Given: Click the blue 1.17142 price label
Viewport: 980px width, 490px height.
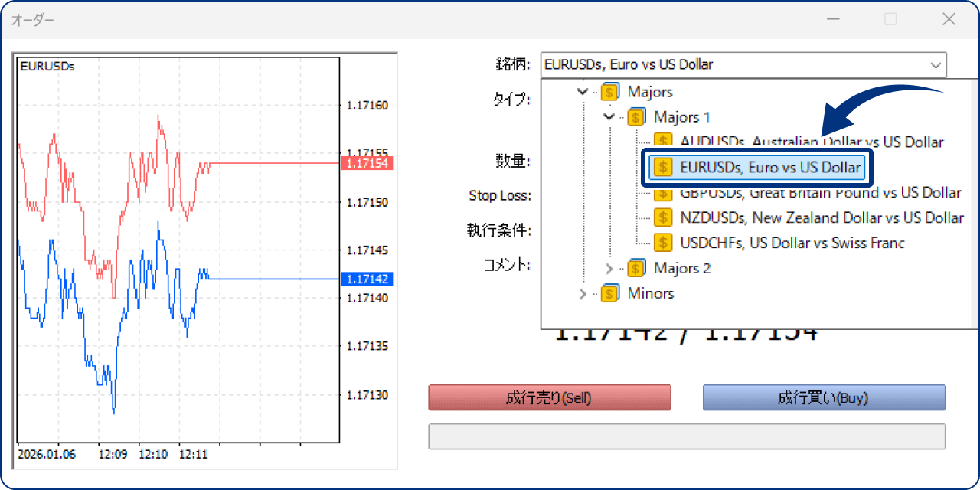Looking at the screenshot, I should click(367, 279).
